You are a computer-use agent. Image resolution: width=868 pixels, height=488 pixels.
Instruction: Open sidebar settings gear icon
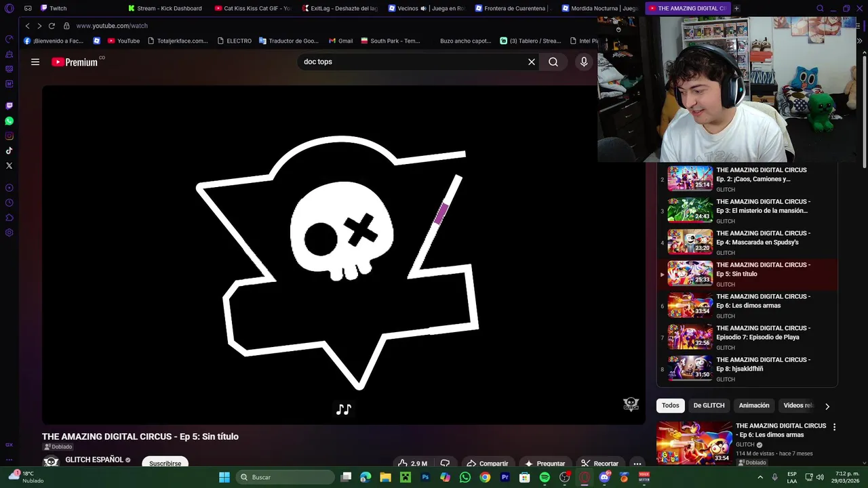click(9, 232)
